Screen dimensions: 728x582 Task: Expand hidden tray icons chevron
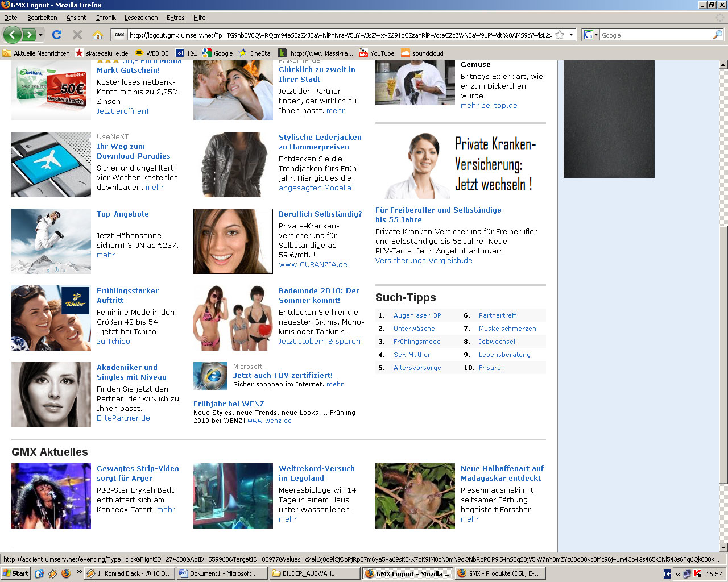(678, 574)
